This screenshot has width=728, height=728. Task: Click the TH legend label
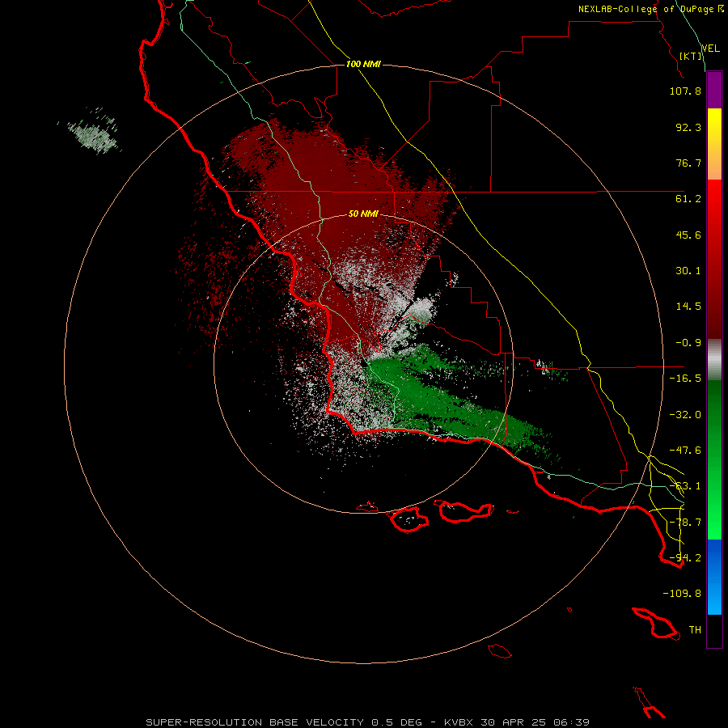[x=695, y=630]
